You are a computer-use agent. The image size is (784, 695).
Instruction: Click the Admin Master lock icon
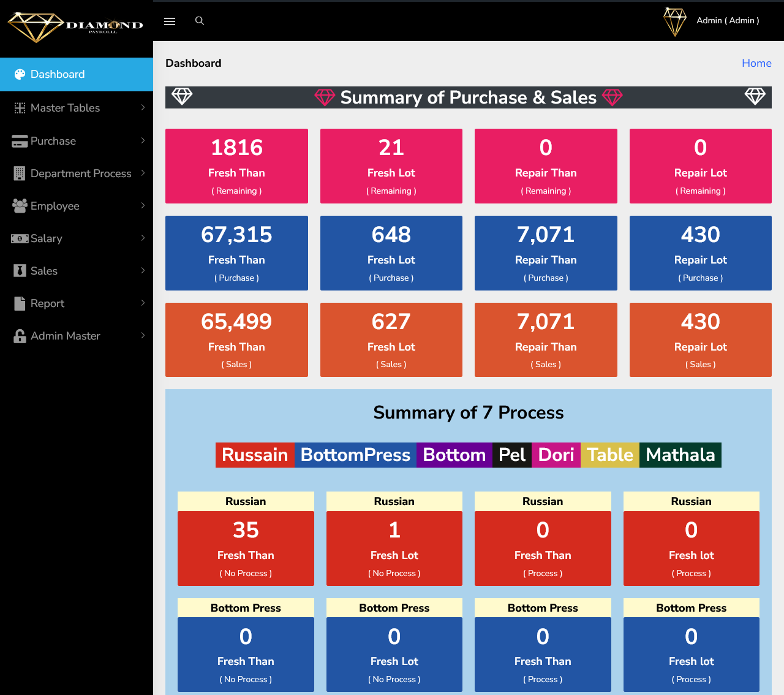coord(20,336)
